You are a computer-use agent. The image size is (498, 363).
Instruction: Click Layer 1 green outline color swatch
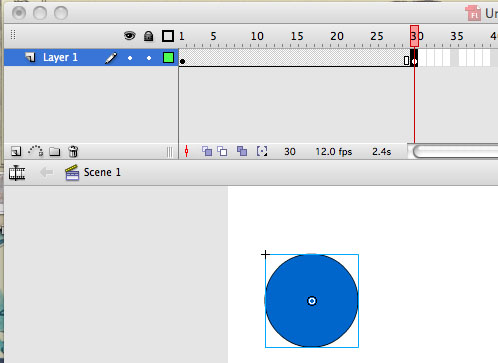[x=168, y=58]
